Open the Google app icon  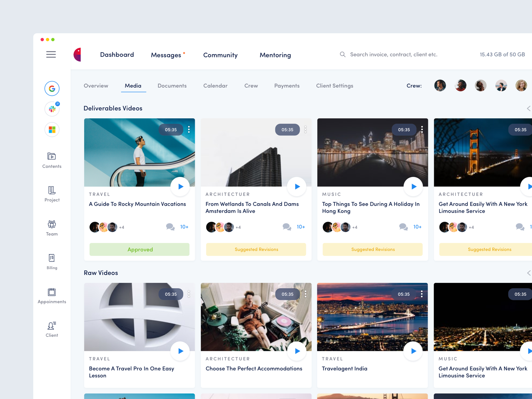coord(52,88)
